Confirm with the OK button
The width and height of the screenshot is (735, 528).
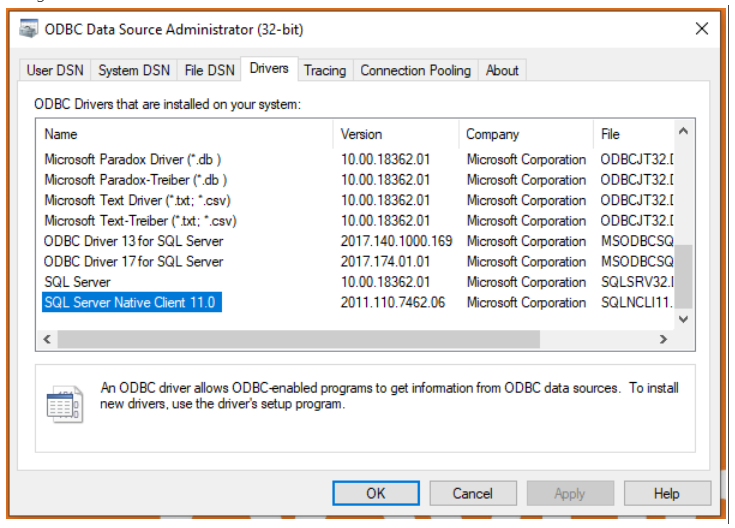pyautogui.click(x=376, y=493)
